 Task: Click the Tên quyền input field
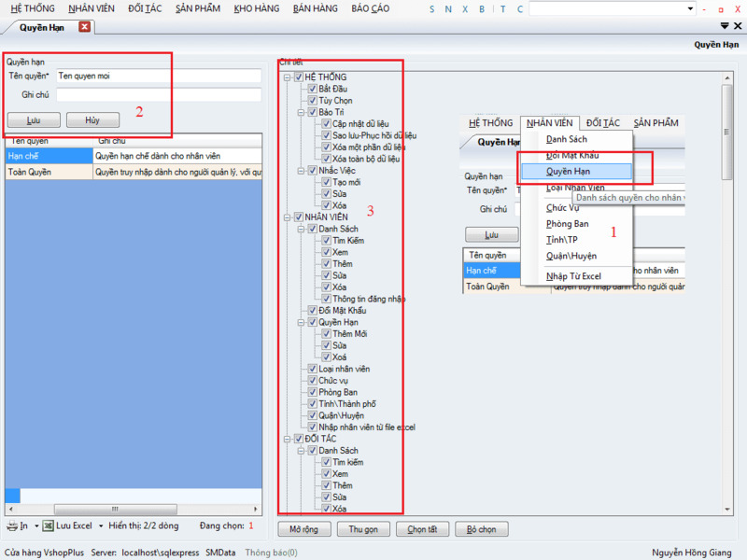pos(159,76)
